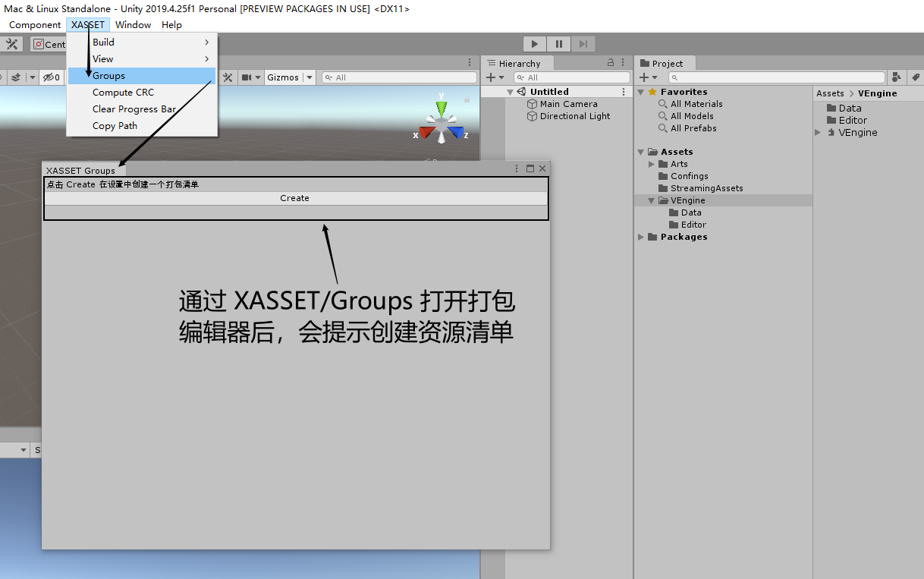The width and height of the screenshot is (924, 579).
Task: Toggle the Pause playback button
Action: coord(558,44)
